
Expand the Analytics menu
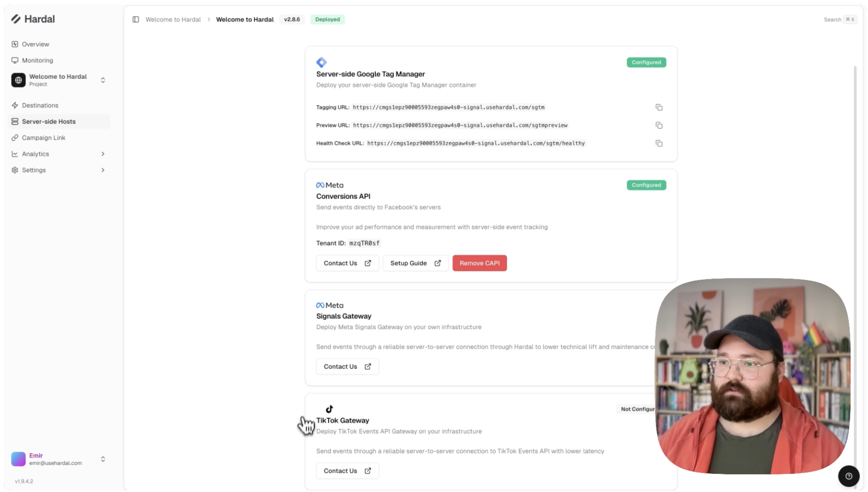point(59,154)
